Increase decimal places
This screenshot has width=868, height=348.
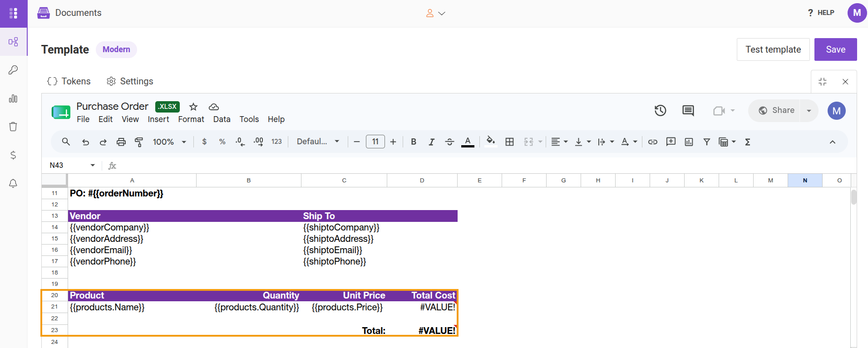258,142
